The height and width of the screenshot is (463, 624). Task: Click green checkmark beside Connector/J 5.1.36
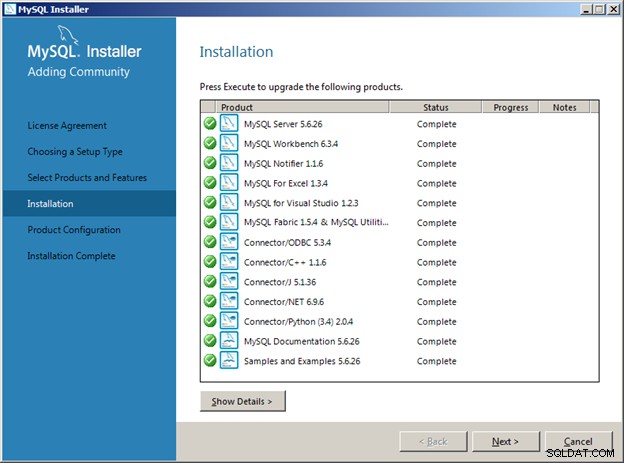coord(210,281)
